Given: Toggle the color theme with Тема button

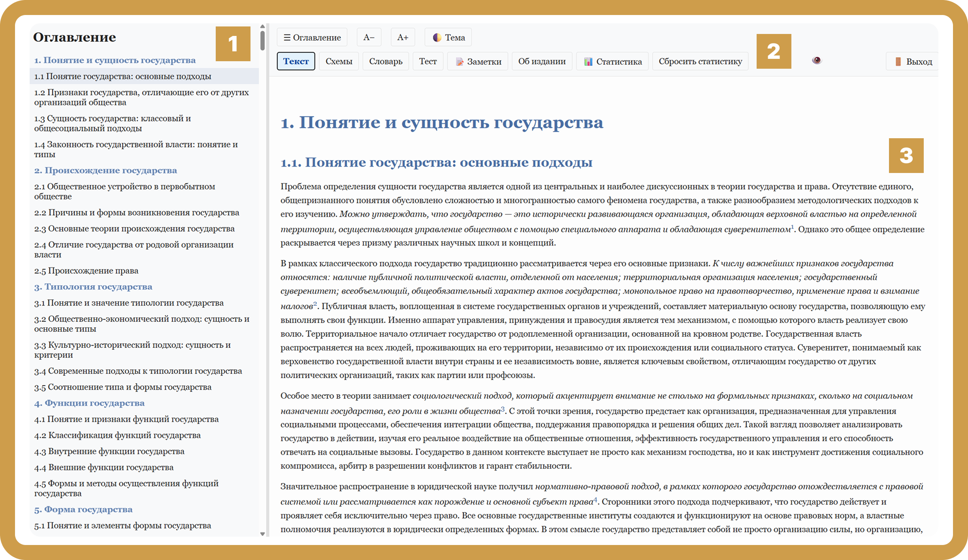Looking at the screenshot, I should [x=448, y=38].
